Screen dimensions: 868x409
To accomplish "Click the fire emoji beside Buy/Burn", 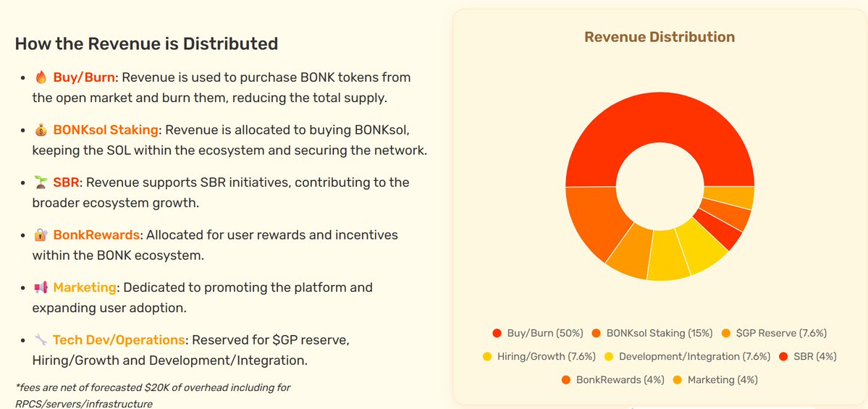I will click(x=41, y=77).
